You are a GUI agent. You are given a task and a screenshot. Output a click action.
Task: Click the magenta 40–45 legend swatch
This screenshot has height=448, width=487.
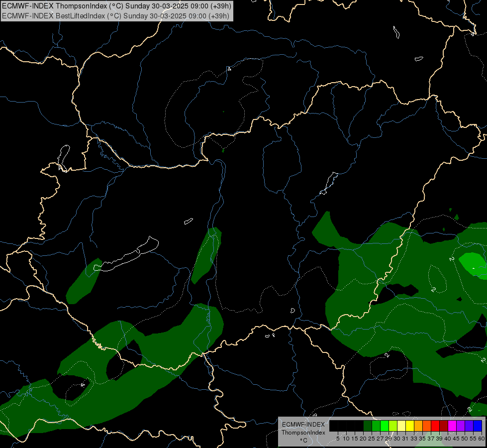coord(452,426)
